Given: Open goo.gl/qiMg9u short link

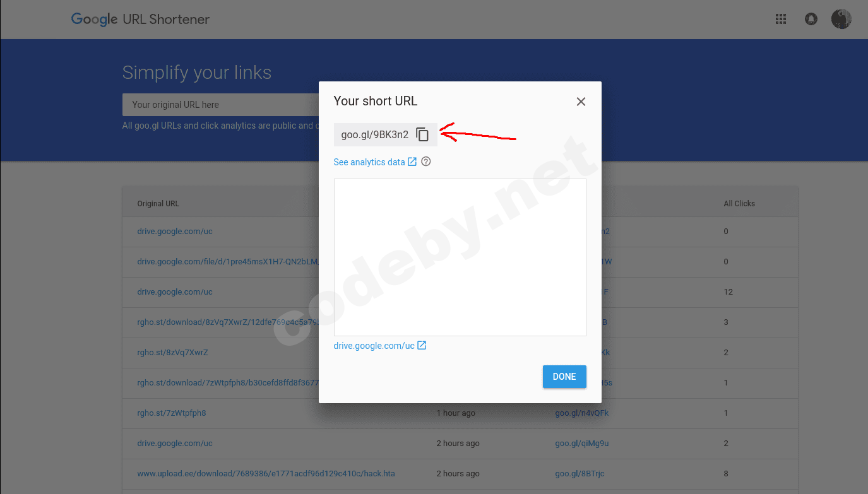Looking at the screenshot, I should tap(581, 444).
